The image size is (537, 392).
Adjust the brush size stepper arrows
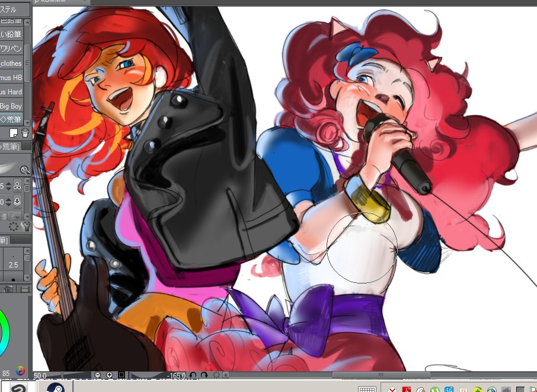pos(8,186)
